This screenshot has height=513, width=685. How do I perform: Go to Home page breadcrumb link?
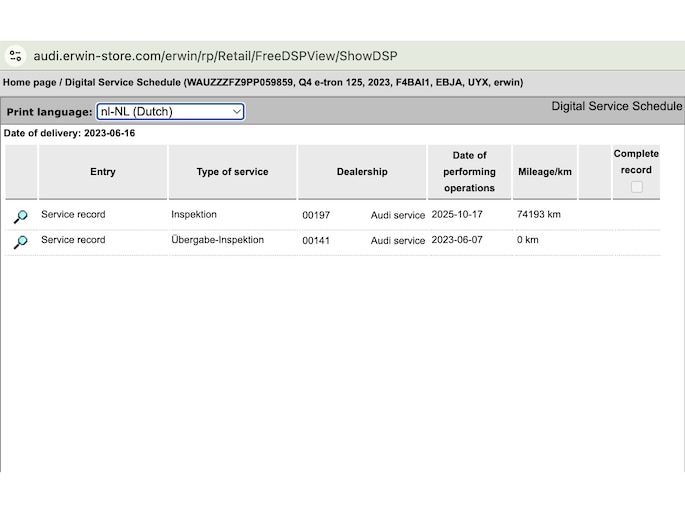[30, 83]
